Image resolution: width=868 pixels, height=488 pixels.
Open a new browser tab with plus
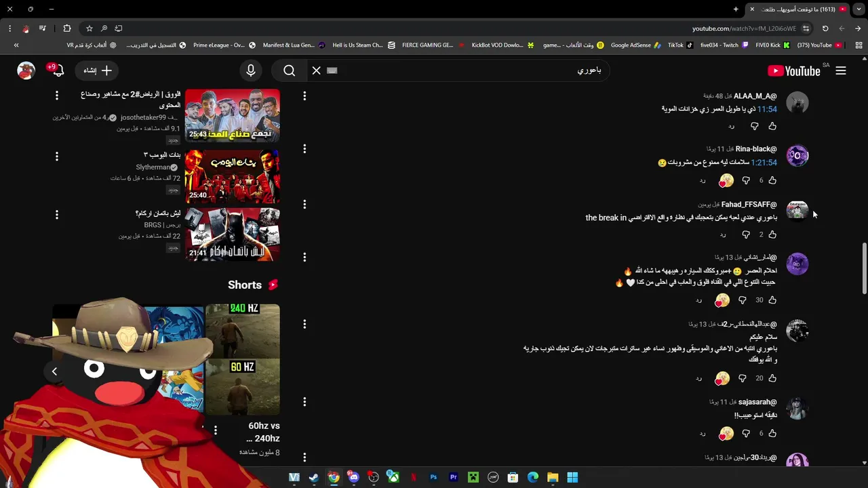[x=736, y=9]
